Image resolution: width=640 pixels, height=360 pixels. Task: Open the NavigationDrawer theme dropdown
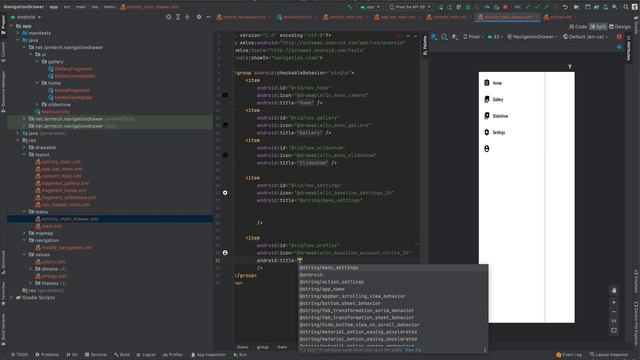[532, 37]
